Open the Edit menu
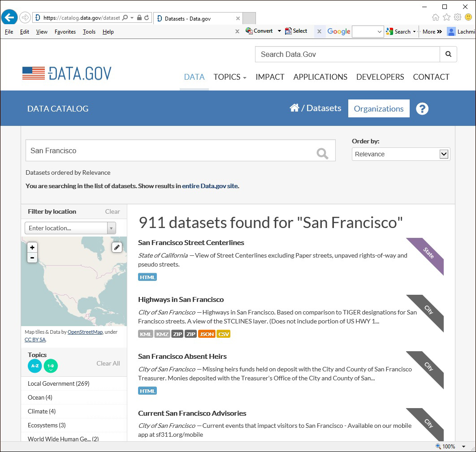The width and height of the screenshot is (476, 452). (x=25, y=32)
